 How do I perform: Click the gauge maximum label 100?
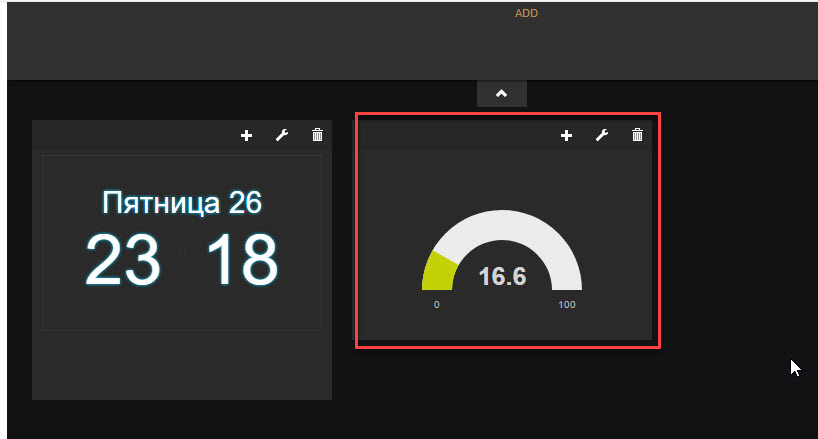[567, 304]
